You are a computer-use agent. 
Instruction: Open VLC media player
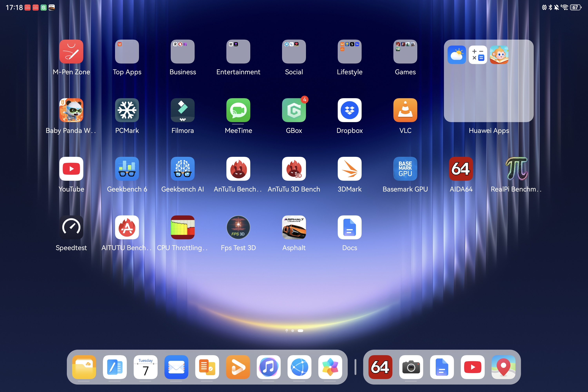pos(405,110)
